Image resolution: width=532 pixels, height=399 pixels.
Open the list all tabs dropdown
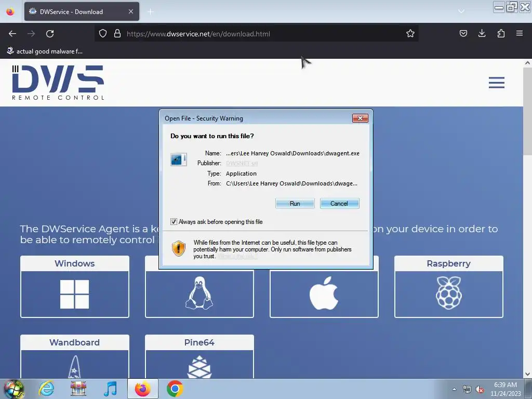[x=461, y=11]
